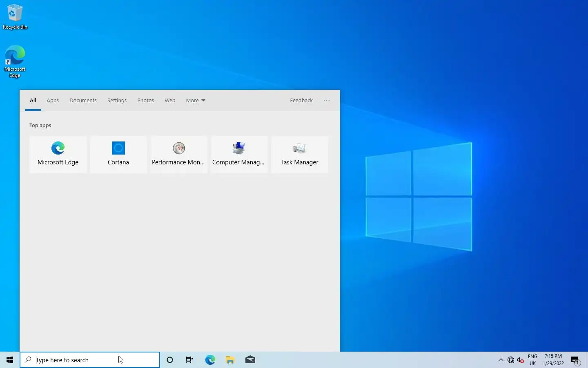This screenshot has width=588, height=368.
Task: Switch to the Settings tab
Action: (x=117, y=101)
